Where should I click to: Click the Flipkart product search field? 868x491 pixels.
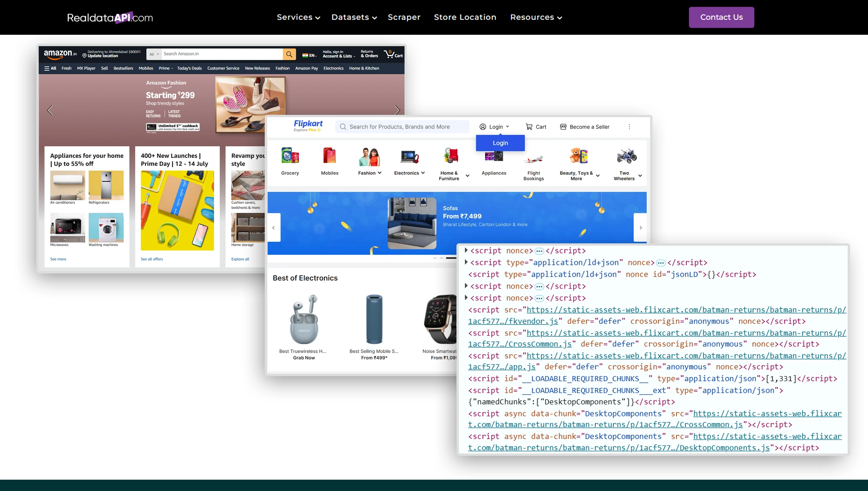pos(402,127)
